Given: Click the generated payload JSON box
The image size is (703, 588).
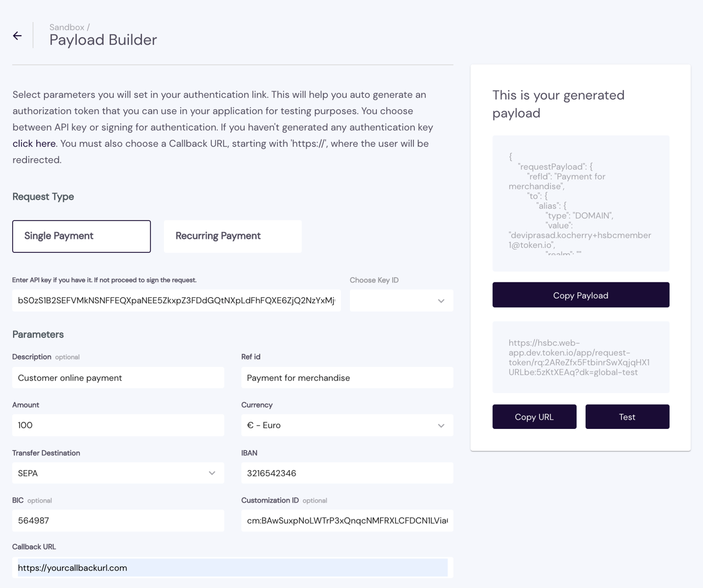Looking at the screenshot, I should (580, 203).
